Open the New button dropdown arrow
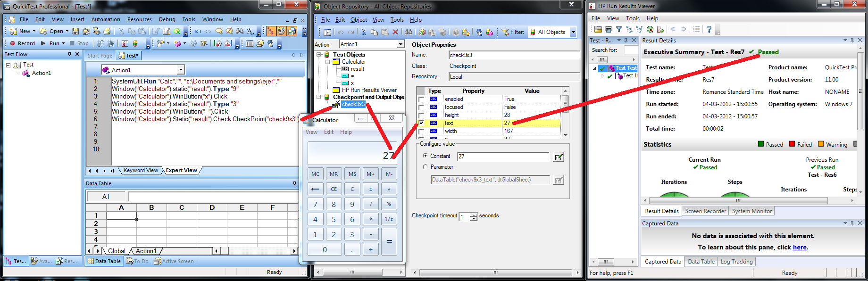The width and height of the screenshot is (868, 281). coord(34,31)
